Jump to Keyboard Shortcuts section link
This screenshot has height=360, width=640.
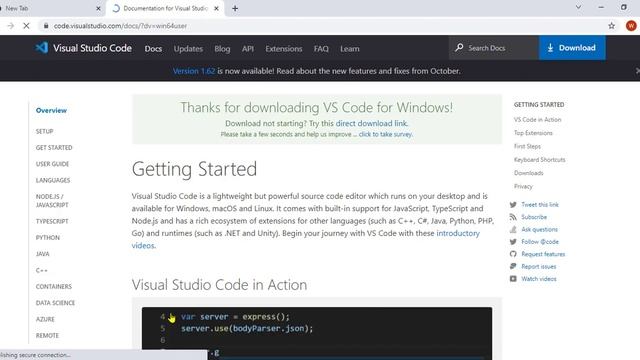[540, 160]
